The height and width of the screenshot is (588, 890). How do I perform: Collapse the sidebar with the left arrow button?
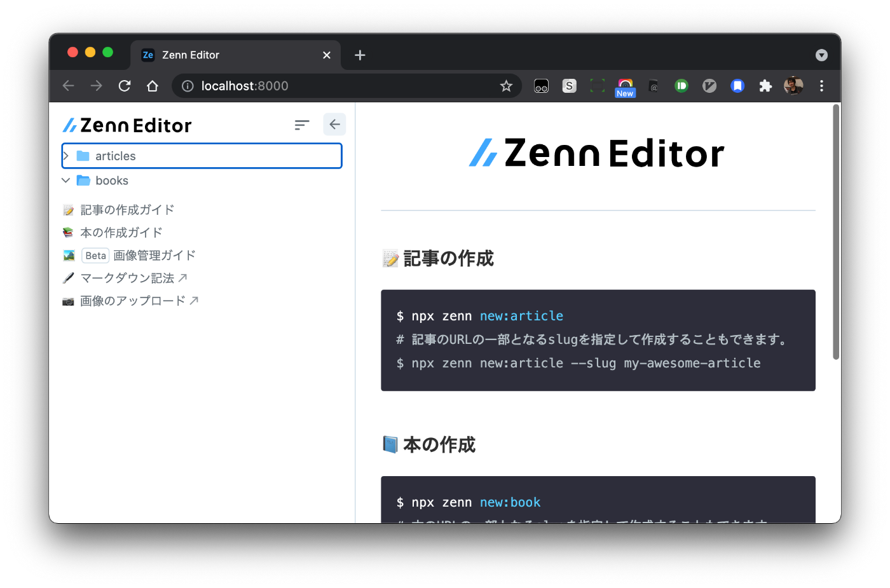[x=334, y=125]
